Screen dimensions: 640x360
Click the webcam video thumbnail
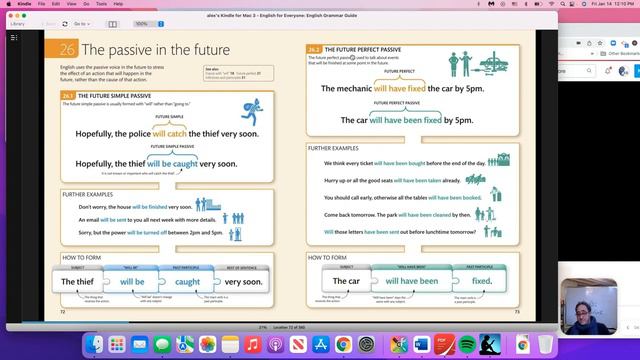(x=589, y=307)
